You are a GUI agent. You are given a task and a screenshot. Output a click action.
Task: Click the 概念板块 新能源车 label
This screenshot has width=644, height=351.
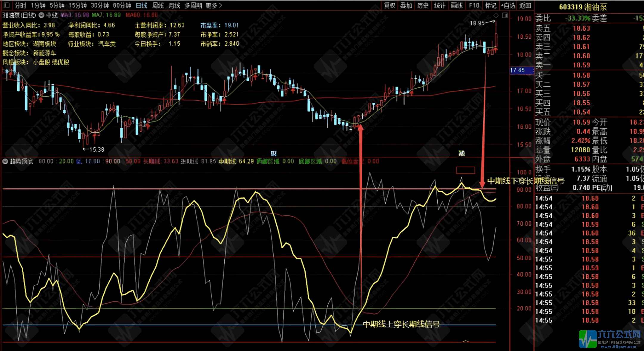tap(30, 53)
